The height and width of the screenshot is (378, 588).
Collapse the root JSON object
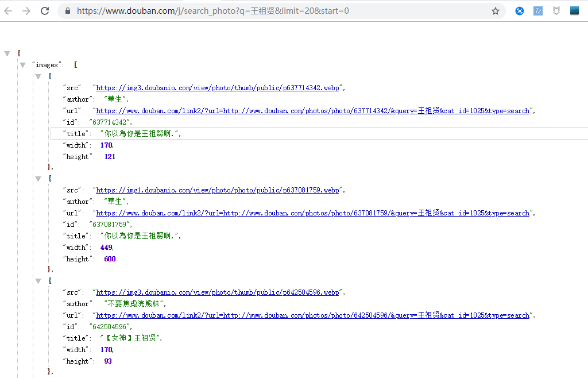(x=7, y=53)
